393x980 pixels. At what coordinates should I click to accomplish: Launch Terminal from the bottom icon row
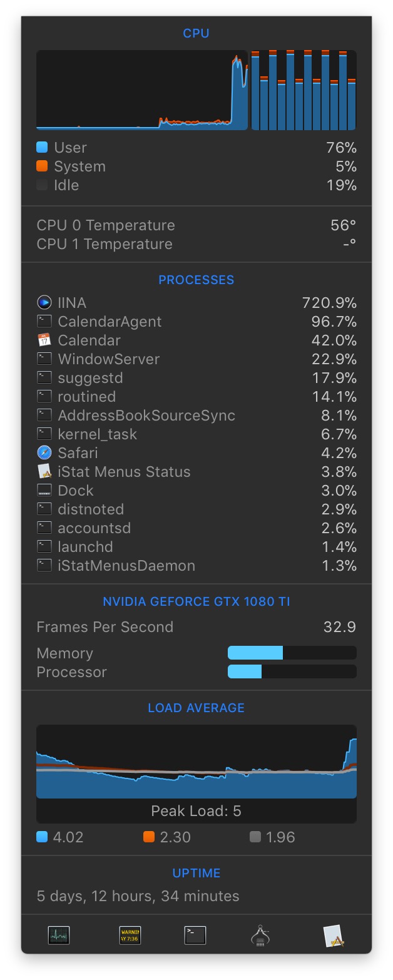(195, 935)
